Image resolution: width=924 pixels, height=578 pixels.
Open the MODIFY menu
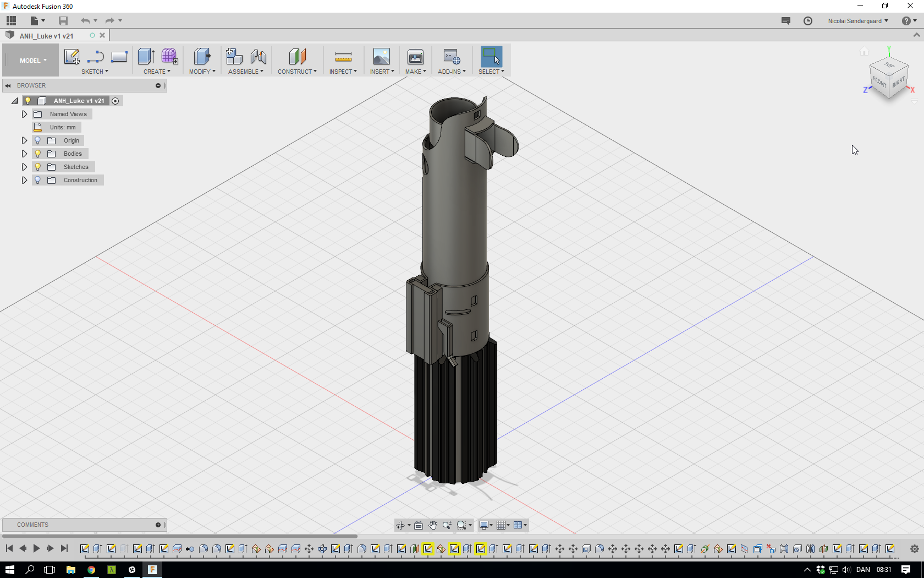(202, 72)
